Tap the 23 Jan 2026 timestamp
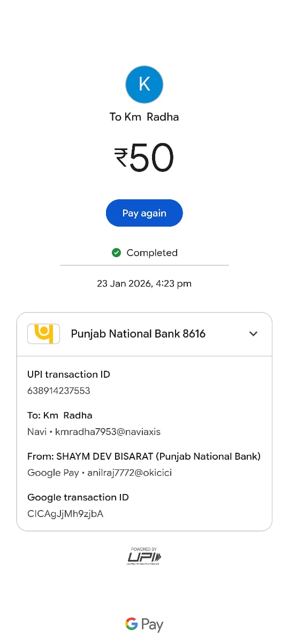 [x=144, y=283]
